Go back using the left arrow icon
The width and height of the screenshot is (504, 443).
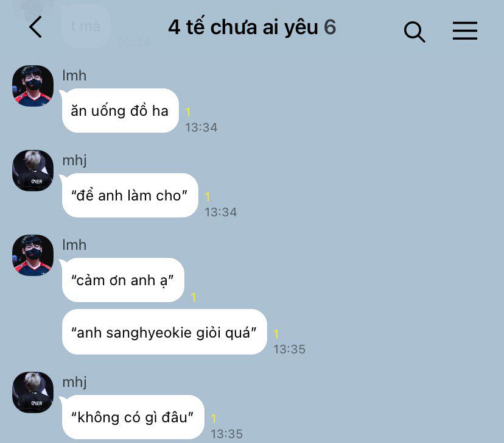tap(35, 27)
